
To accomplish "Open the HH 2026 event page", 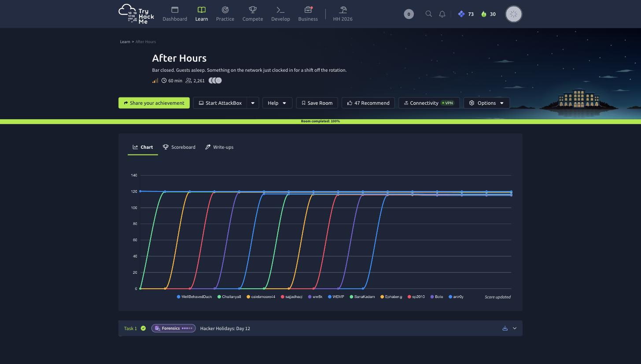I will 343,14.
